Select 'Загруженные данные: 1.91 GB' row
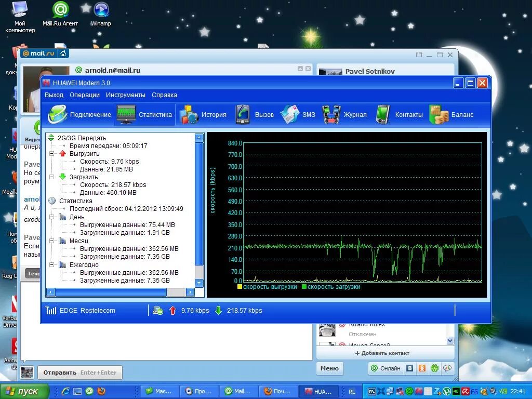 coord(125,233)
